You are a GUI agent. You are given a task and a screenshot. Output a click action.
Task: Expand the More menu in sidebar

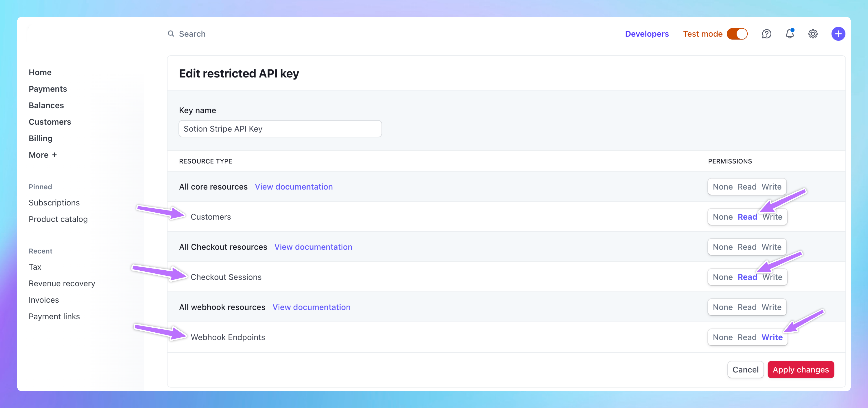tap(43, 155)
